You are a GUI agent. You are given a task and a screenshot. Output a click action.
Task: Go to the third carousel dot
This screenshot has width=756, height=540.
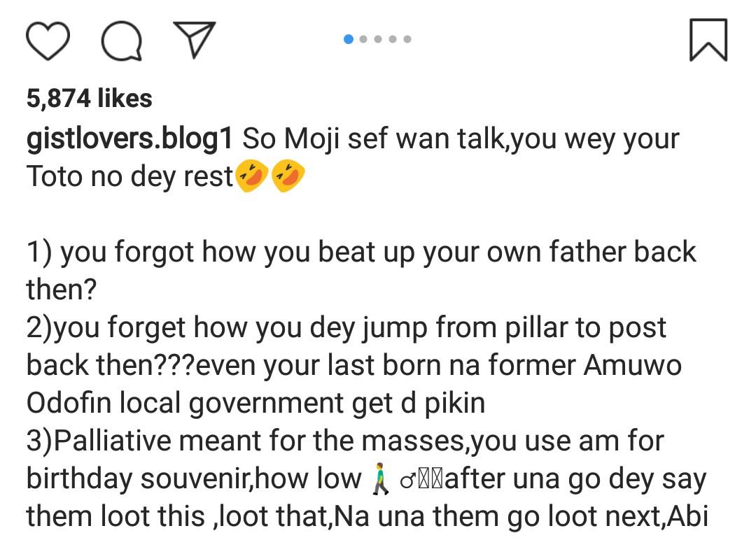(378, 39)
